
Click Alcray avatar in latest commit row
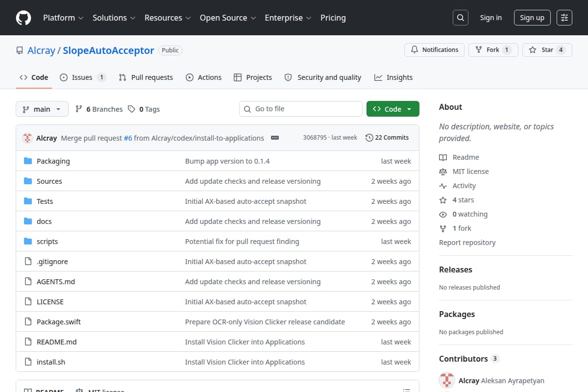[27, 138]
